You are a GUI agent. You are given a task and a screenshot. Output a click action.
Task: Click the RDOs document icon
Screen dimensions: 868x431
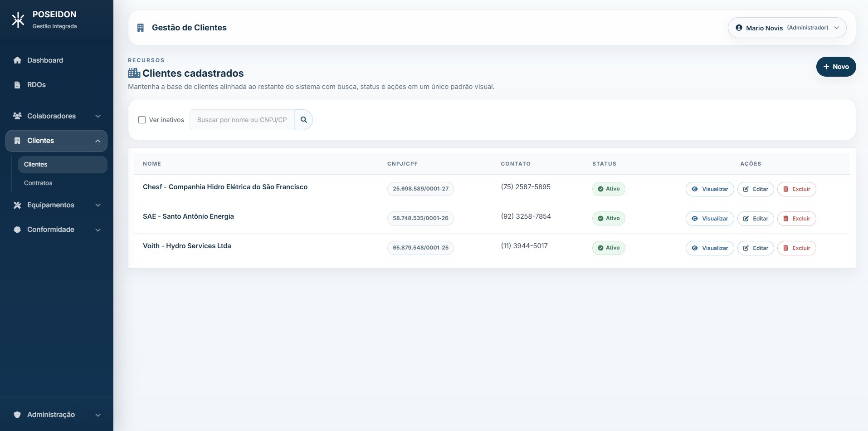point(17,85)
